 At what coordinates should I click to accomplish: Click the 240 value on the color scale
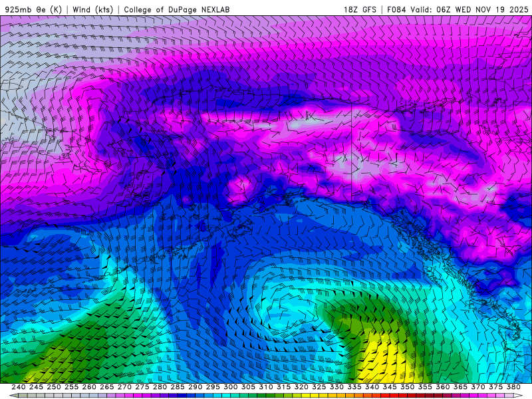[19, 387]
